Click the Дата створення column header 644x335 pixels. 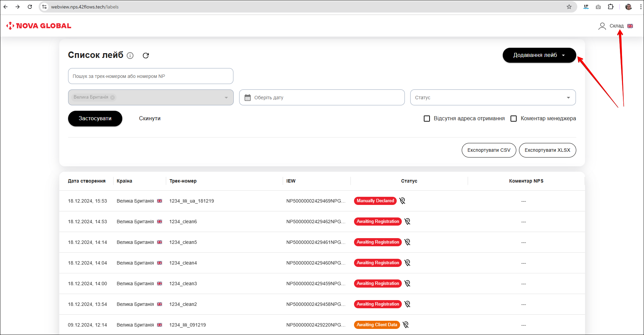click(87, 181)
